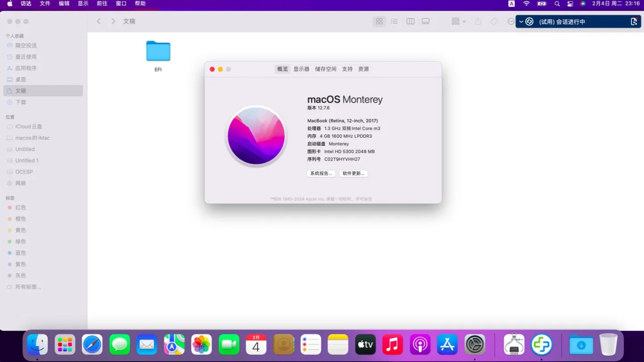Open the group-by options dropdown

coord(458,21)
